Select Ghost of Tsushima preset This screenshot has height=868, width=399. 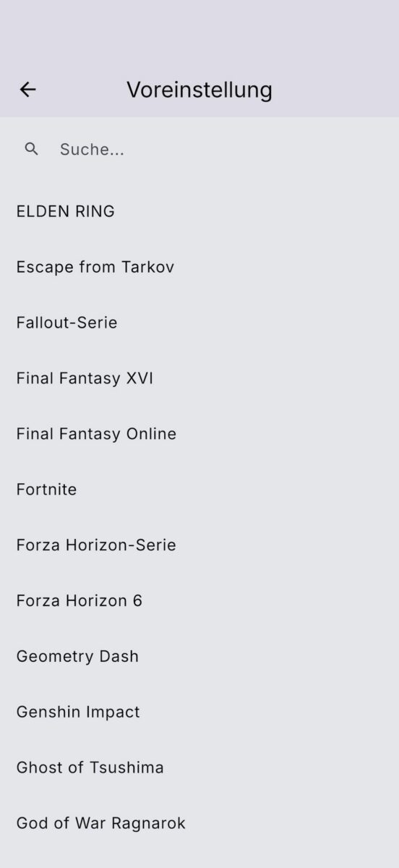tap(199, 768)
